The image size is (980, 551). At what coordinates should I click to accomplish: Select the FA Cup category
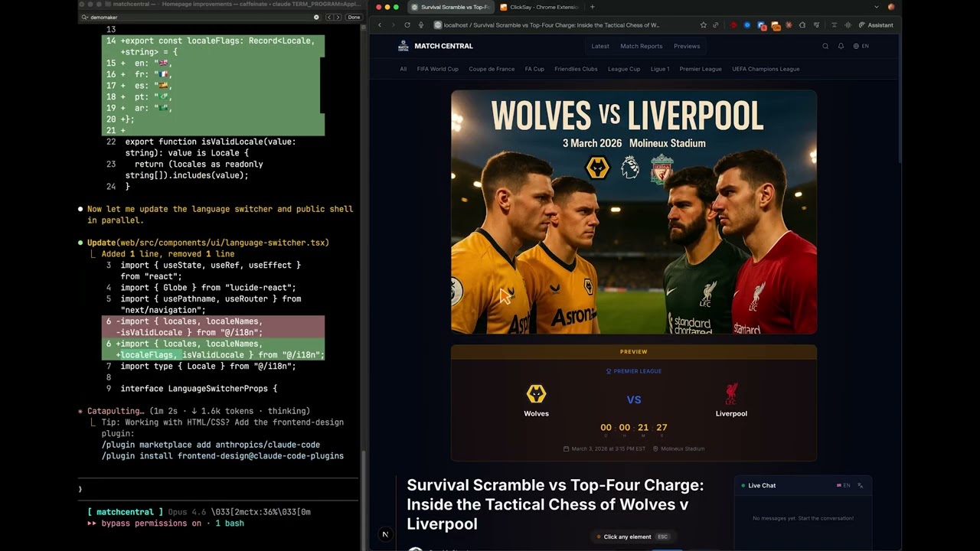point(534,69)
